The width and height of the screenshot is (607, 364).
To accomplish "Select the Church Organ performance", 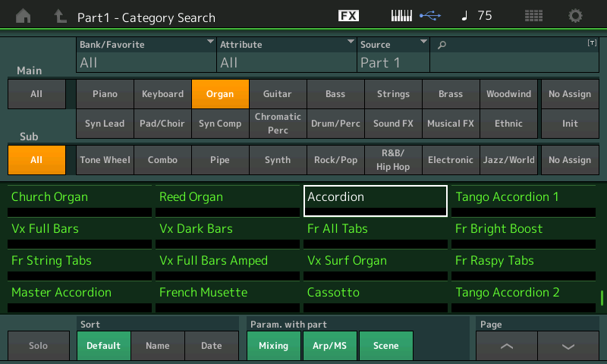I will [x=80, y=201].
